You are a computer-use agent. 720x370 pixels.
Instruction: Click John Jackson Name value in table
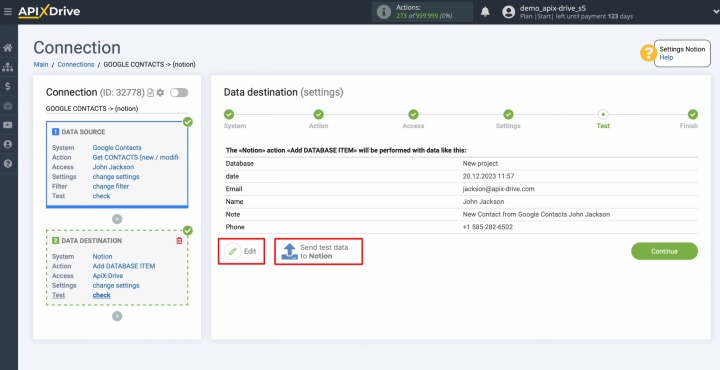(484, 202)
